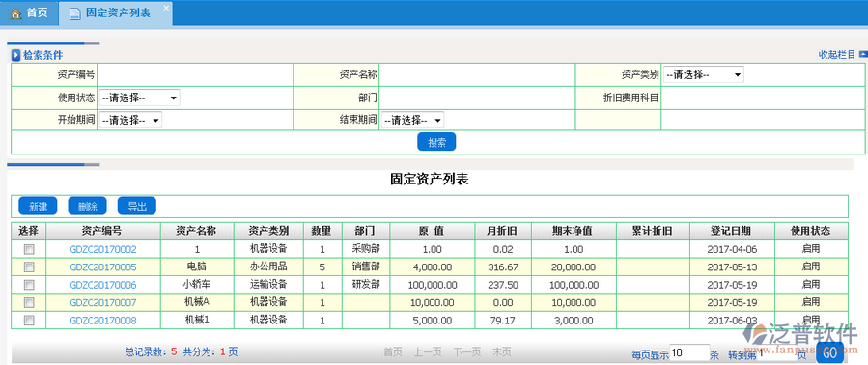This screenshot has height=365, width=868.
Task: Click the 搜索 button
Action: pos(436,142)
